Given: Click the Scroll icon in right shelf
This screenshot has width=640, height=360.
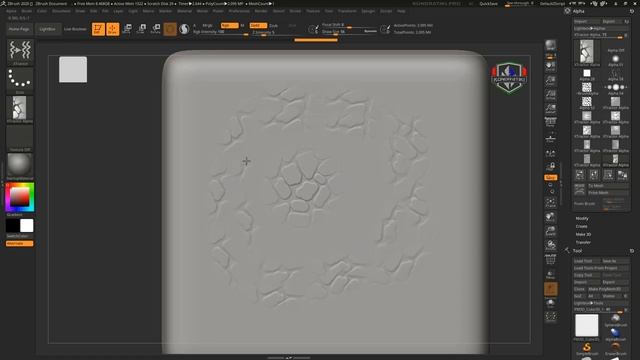Looking at the screenshot, I should 551,67.
